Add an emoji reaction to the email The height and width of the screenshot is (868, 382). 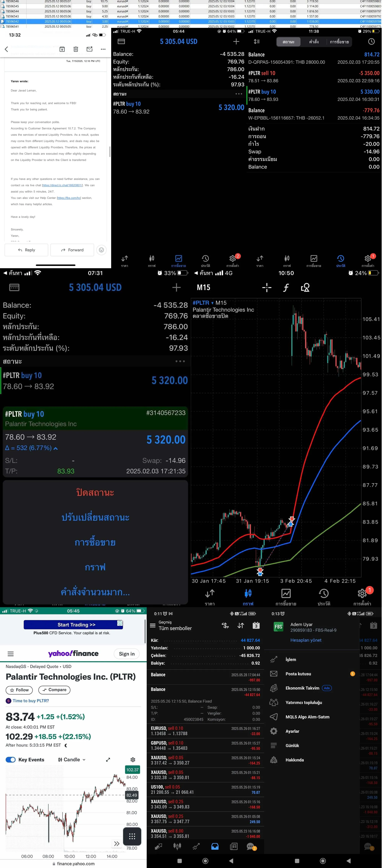[101, 250]
